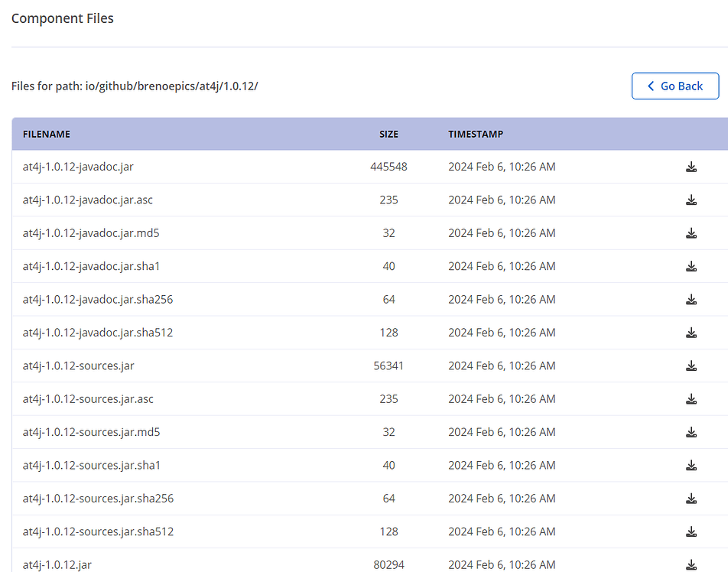
Task: Download at4j-1.0.12-javadoc.jar file
Action: 691,167
